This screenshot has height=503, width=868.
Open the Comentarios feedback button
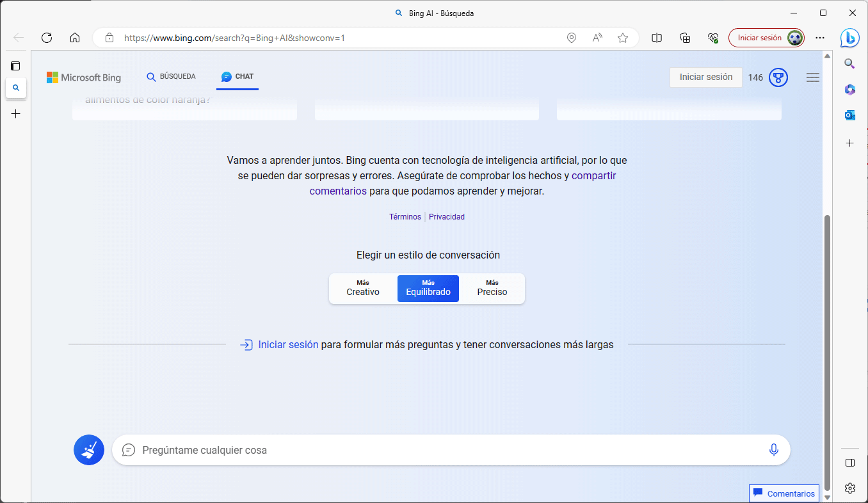784,493
